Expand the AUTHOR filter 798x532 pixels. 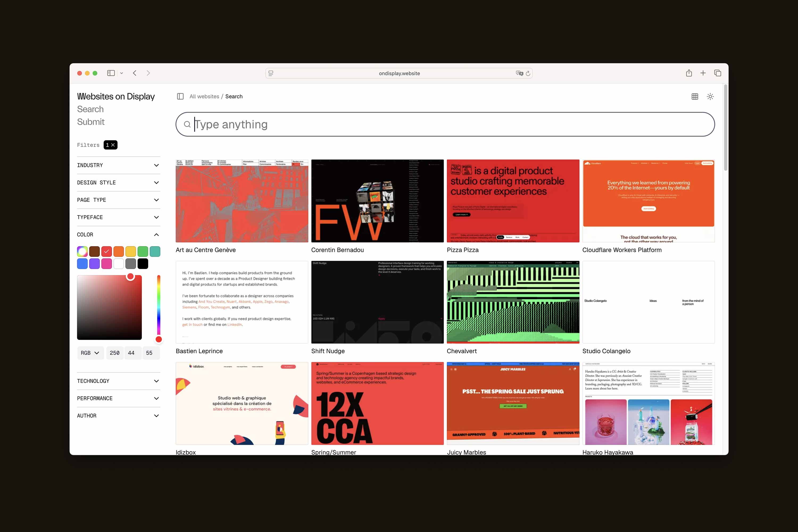pos(118,415)
